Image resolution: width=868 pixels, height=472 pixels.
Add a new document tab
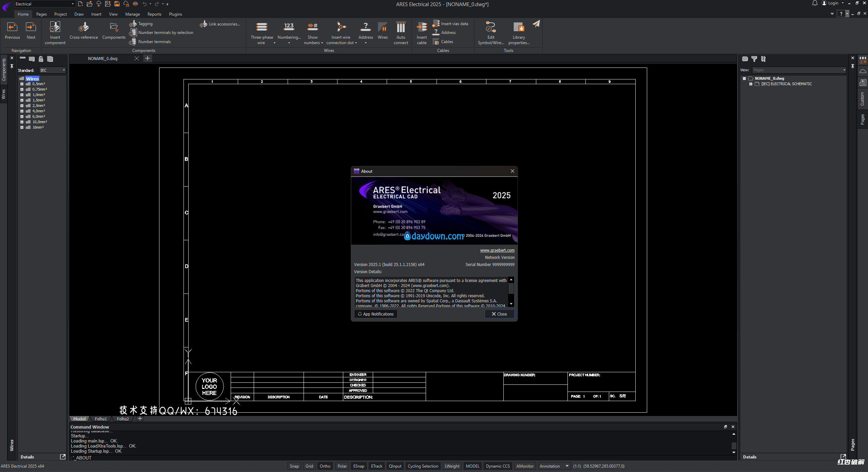[148, 58]
